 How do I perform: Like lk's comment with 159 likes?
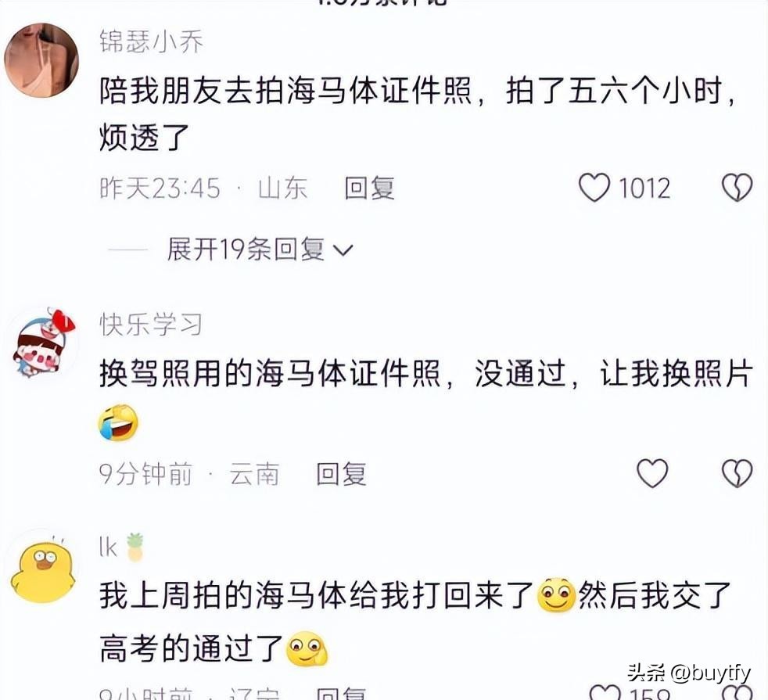tap(605, 693)
